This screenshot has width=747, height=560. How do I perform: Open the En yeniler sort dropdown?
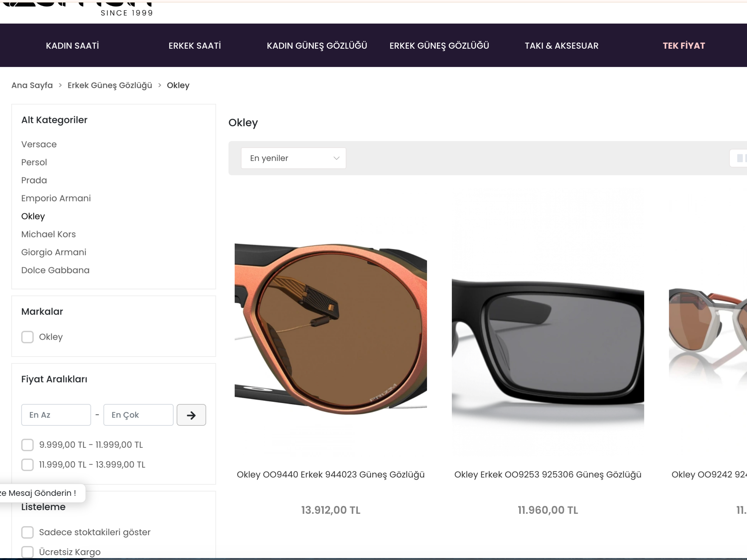click(294, 158)
